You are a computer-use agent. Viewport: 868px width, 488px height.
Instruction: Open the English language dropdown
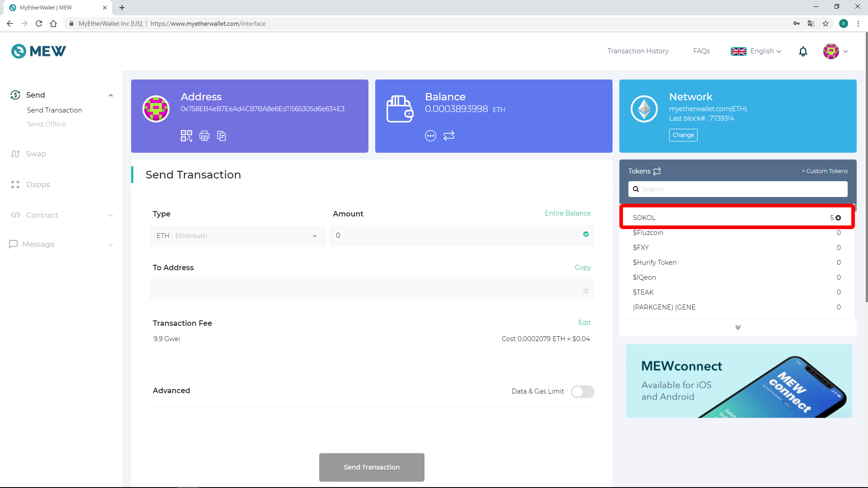(756, 51)
